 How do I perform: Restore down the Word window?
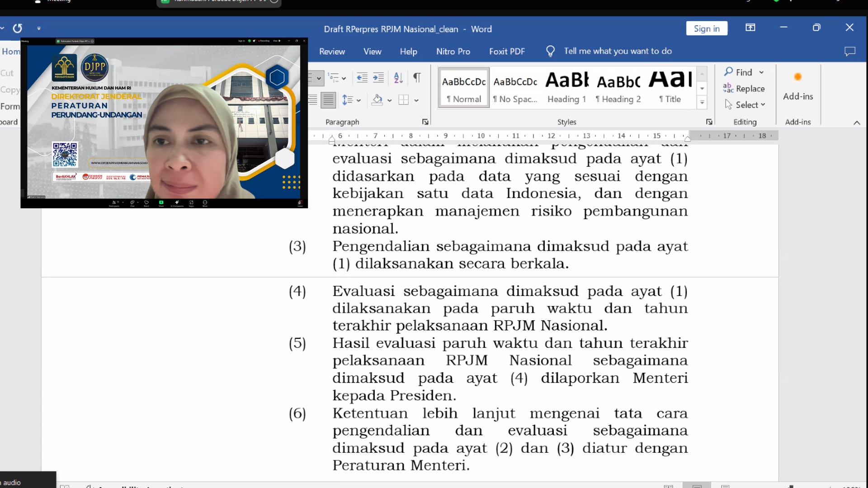[816, 28]
